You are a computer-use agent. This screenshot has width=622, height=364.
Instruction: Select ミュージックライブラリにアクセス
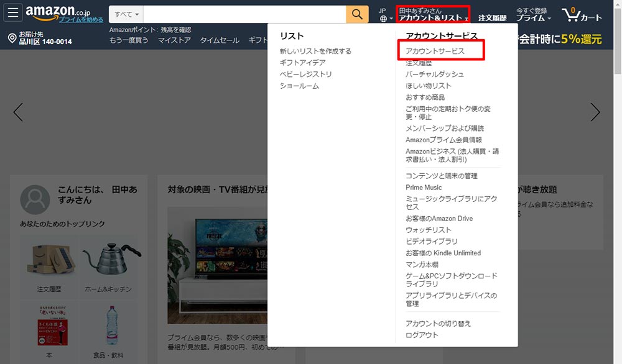pos(451,202)
